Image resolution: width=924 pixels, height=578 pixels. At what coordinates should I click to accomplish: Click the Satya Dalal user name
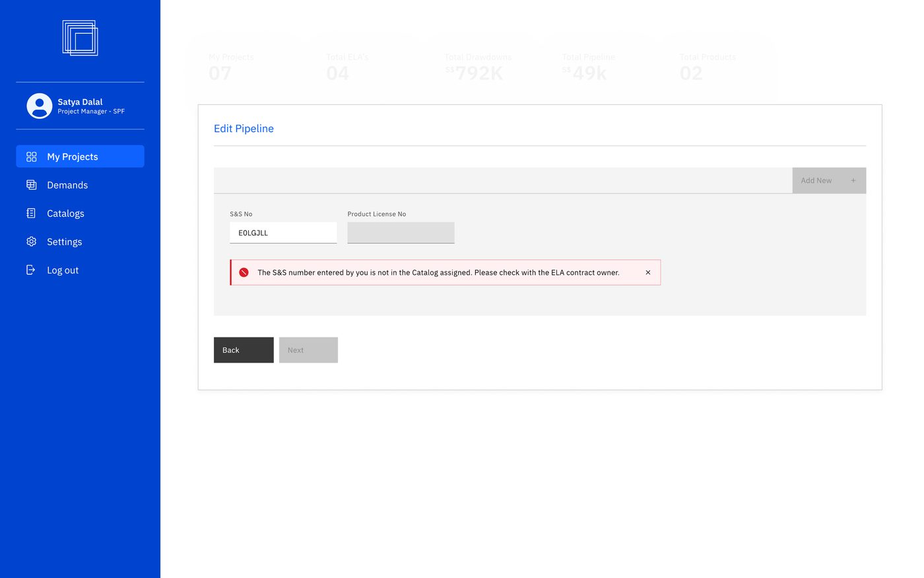pyautogui.click(x=80, y=102)
